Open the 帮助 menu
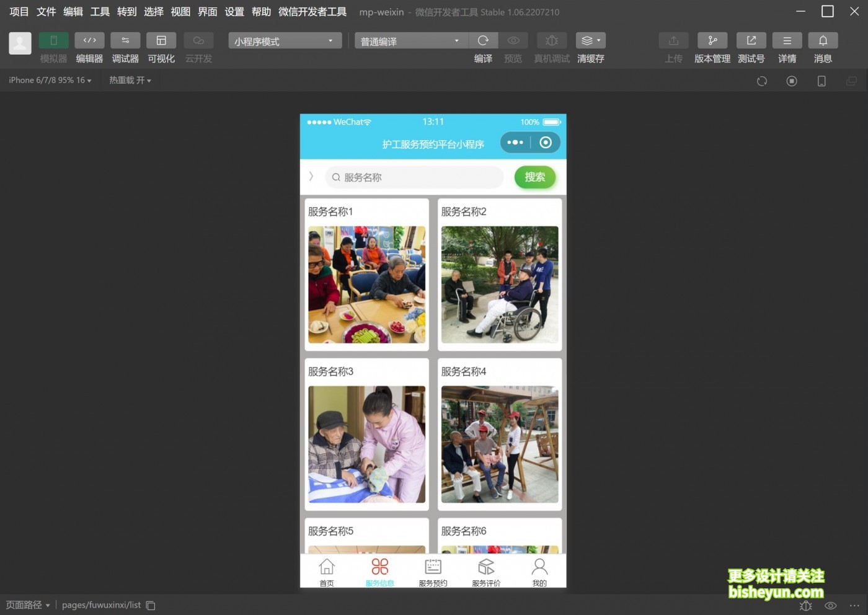 [x=261, y=12]
